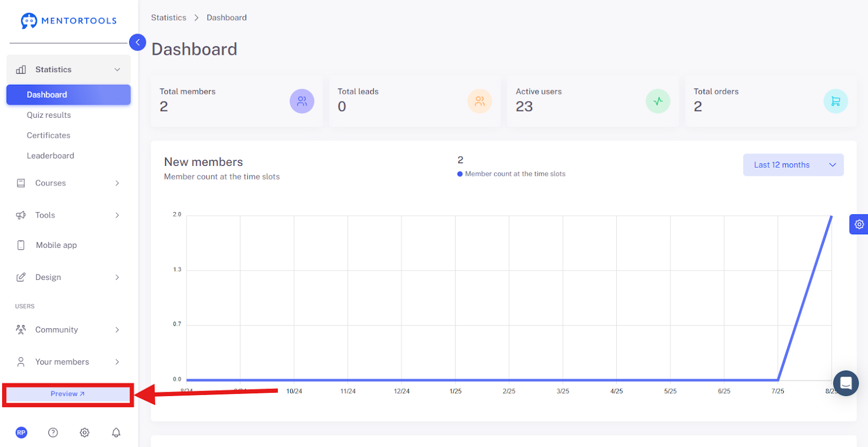868x447 pixels.
Task: Expand the Tools menu section
Action: [x=68, y=215]
